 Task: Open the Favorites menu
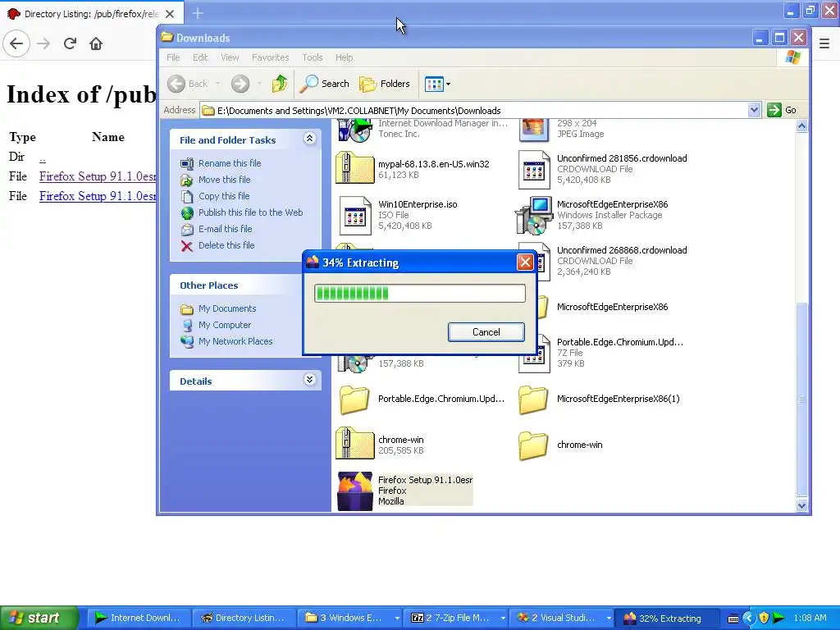point(270,57)
